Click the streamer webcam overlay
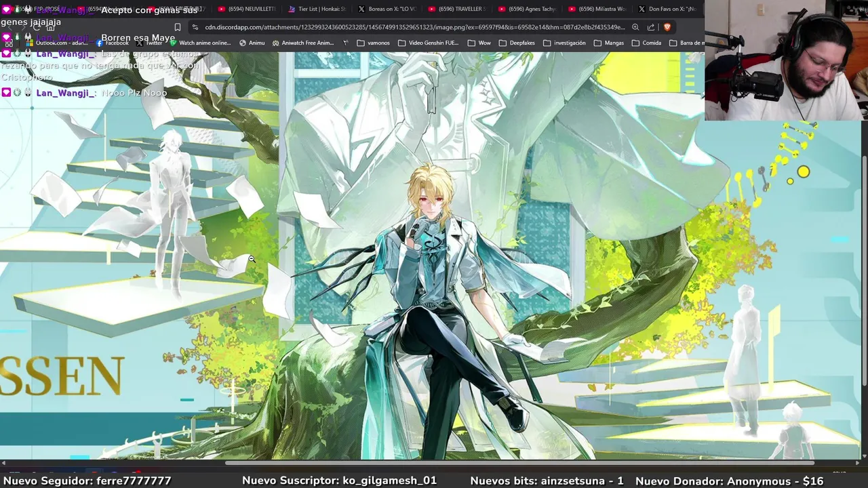 point(787,60)
